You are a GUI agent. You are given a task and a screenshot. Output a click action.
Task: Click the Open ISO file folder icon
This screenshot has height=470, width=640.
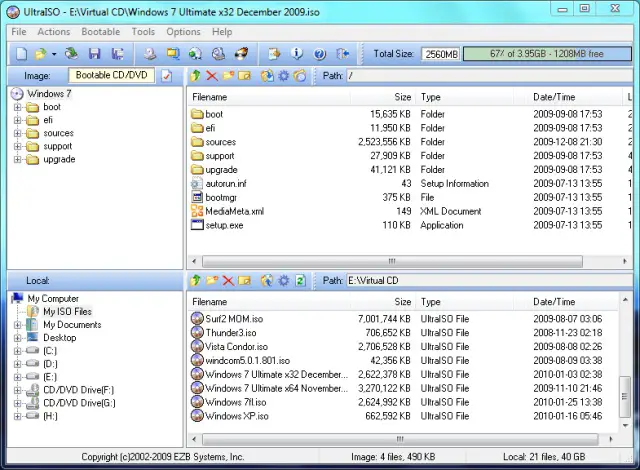click(40, 53)
